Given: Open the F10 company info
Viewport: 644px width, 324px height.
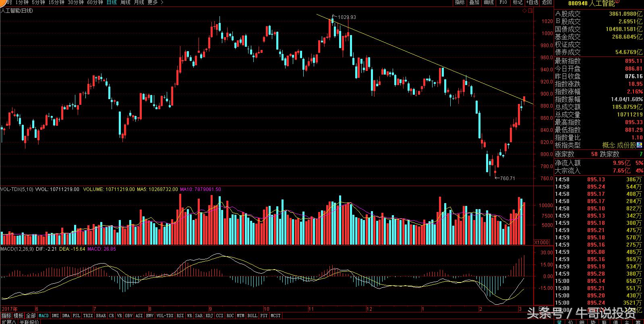Looking at the screenshot, I should tap(503, 2).
